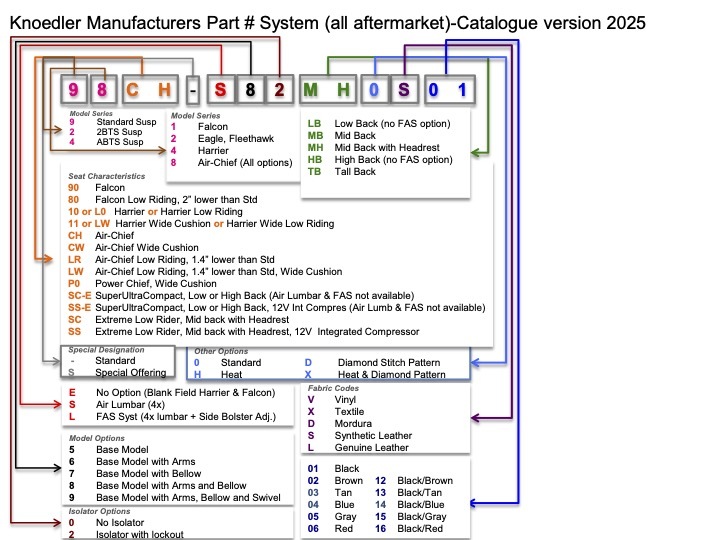Click 'Vinyl' fabric code
720x540 pixels.
pos(332,399)
